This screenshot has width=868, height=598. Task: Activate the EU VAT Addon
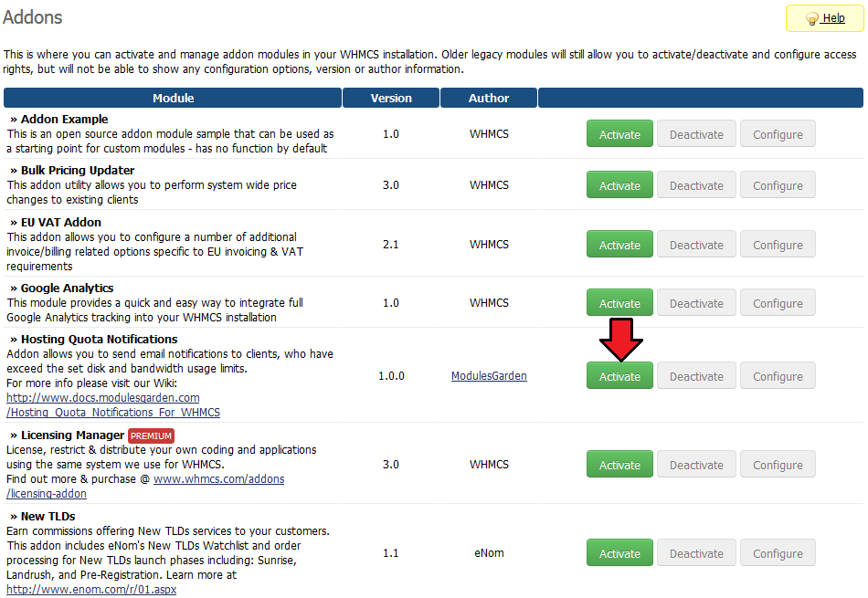(619, 244)
